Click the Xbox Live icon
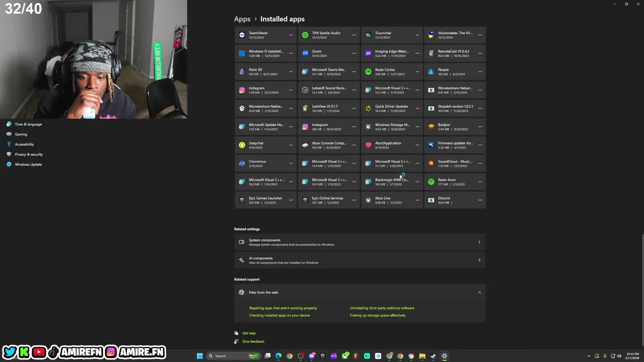This screenshot has width=644, height=362. (x=368, y=200)
